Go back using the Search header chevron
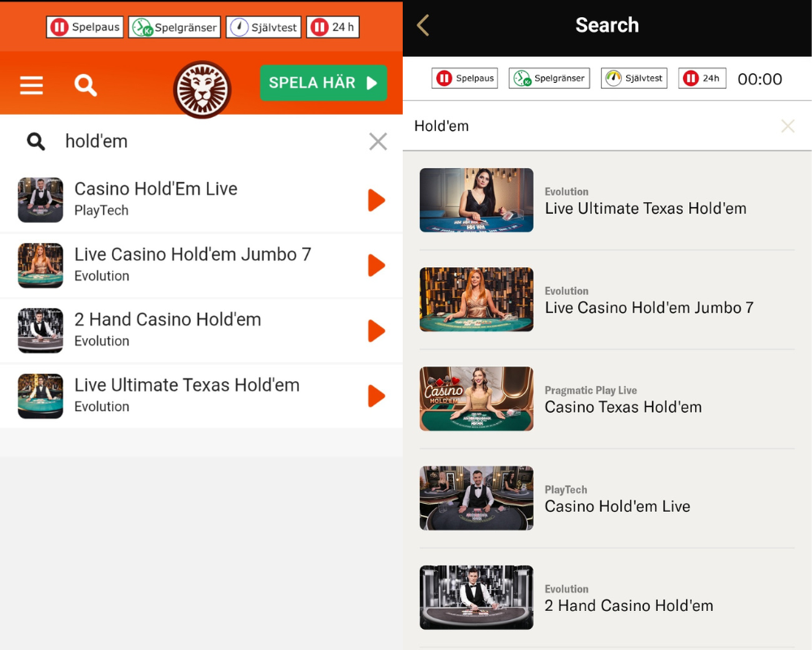 [x=422, y=25]
